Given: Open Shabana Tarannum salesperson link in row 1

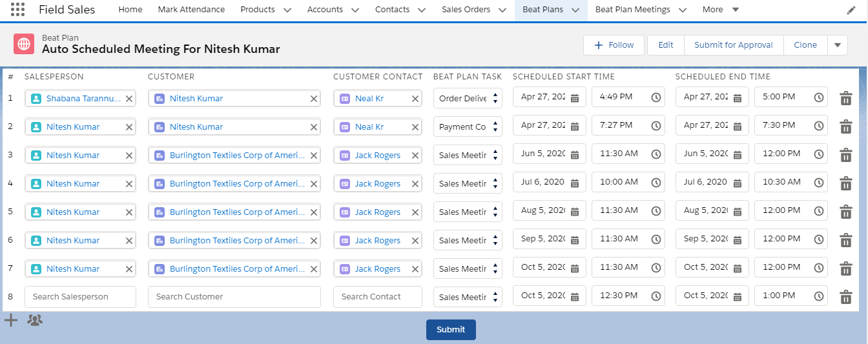Looking at the screenshot, I should click(x=83, y=99).
